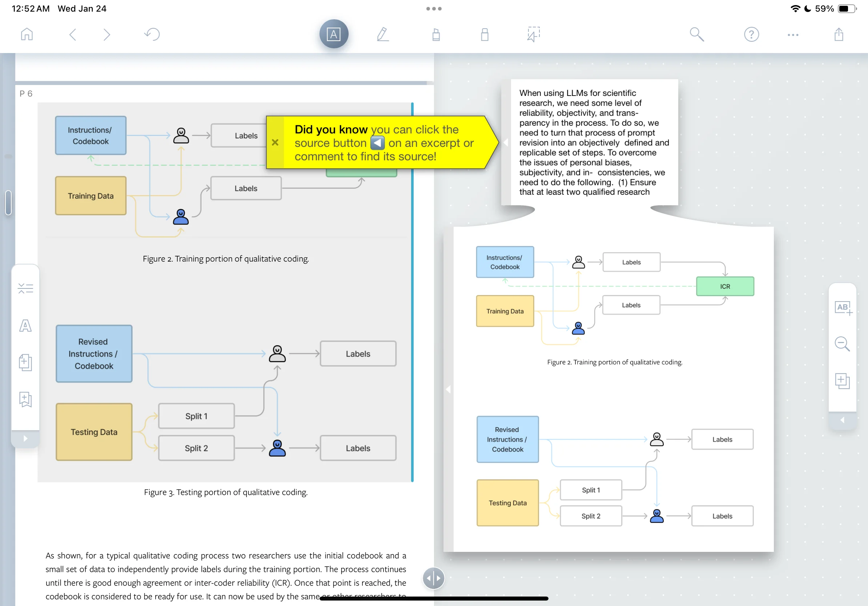Add a bookmark from the sidebar

coord(25,400)
